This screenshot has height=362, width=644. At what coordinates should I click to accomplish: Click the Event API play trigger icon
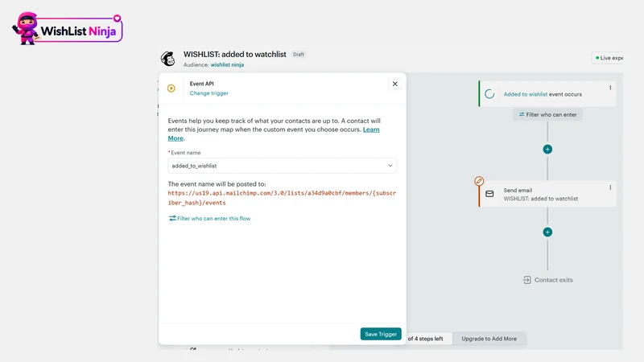click(x=171, y=88)
